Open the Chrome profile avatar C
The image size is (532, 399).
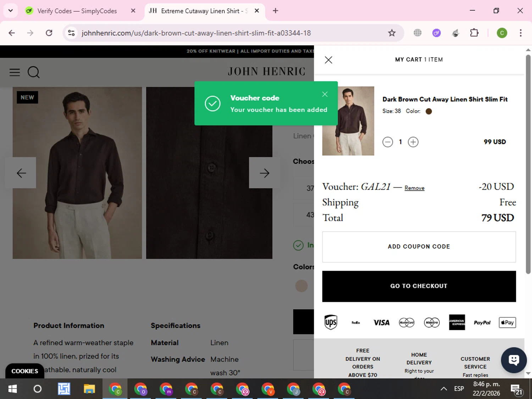pos(502,33)
